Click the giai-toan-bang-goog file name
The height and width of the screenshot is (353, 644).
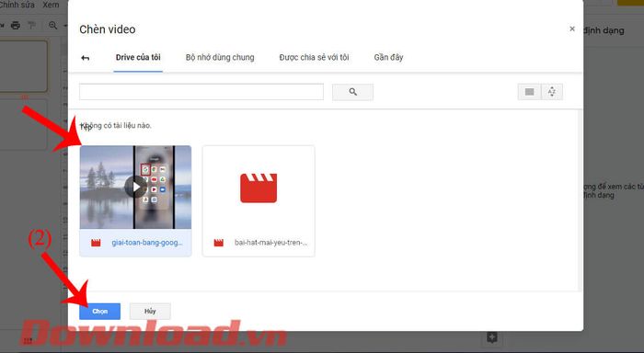click(x=147, y=243)
